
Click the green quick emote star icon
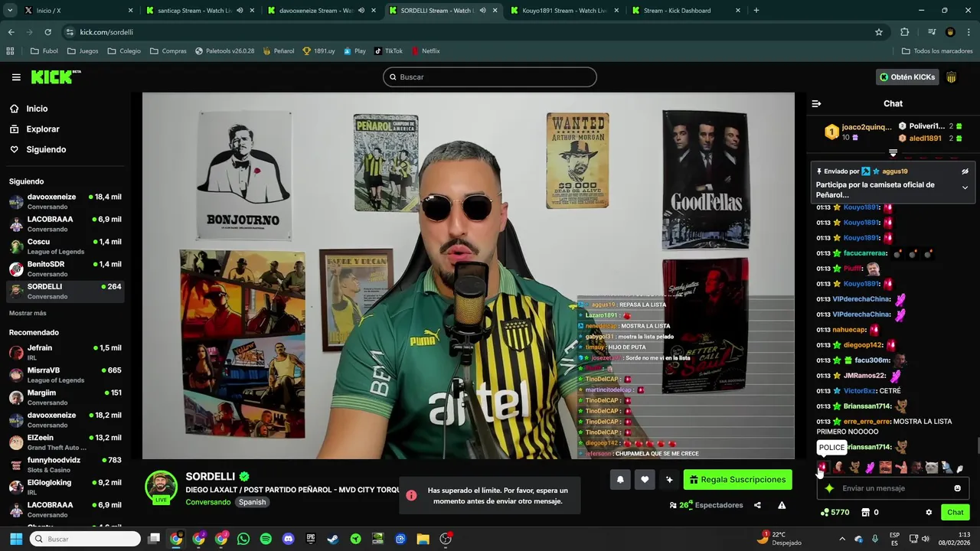[x=829, y=488]
